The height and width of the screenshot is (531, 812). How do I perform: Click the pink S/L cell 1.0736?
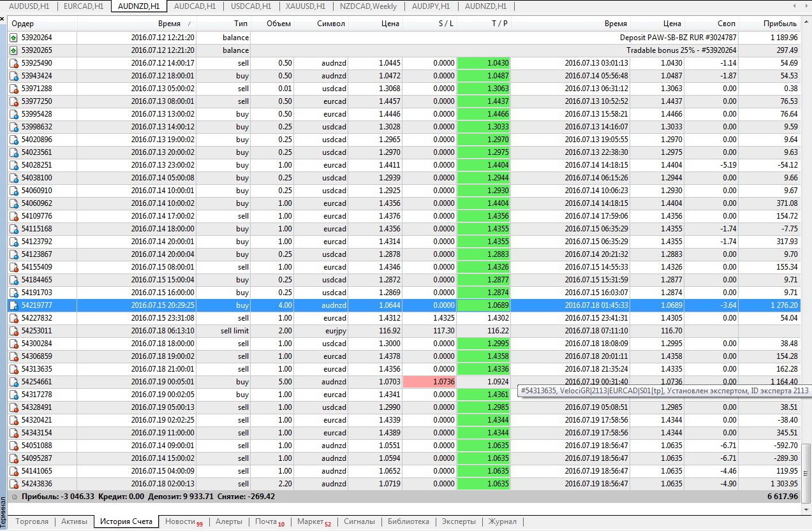(430, 382)
